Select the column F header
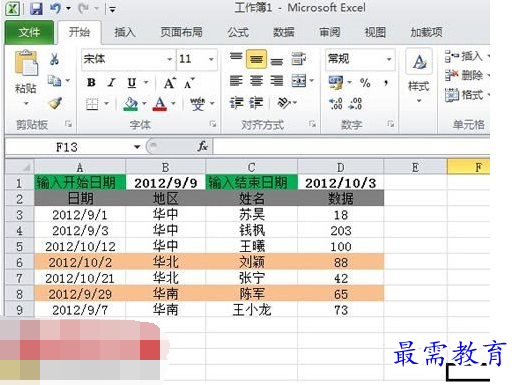The height and width of the screenshot is (385, 515). click(x=468, y=167)
